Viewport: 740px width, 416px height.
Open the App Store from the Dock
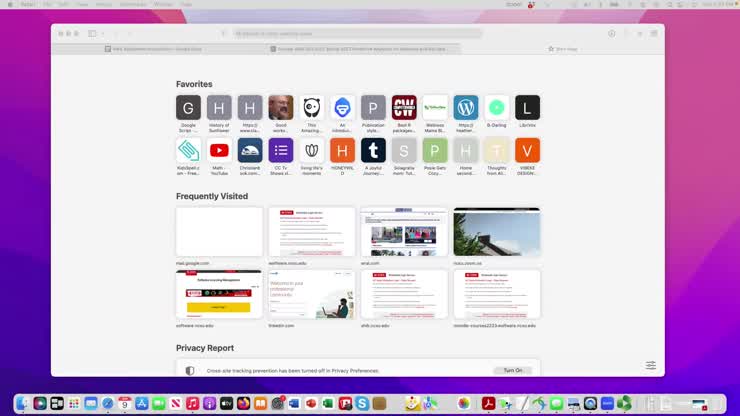point(142,403)
